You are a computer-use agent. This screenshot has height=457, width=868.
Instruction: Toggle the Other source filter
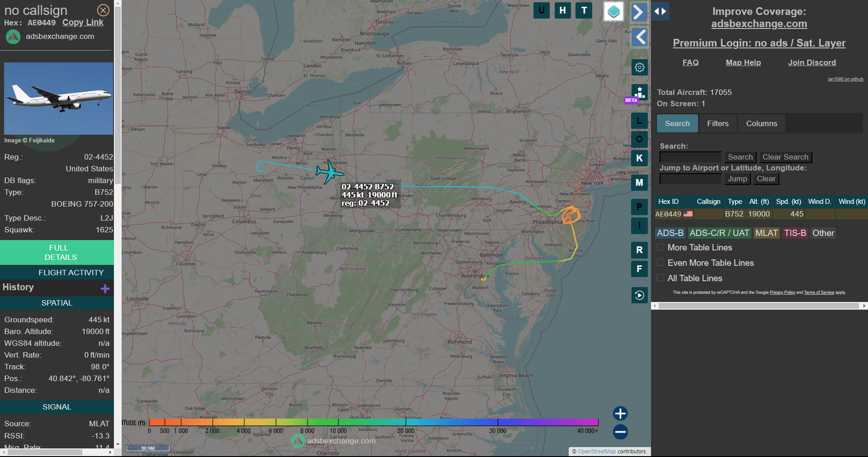[823, 233]
